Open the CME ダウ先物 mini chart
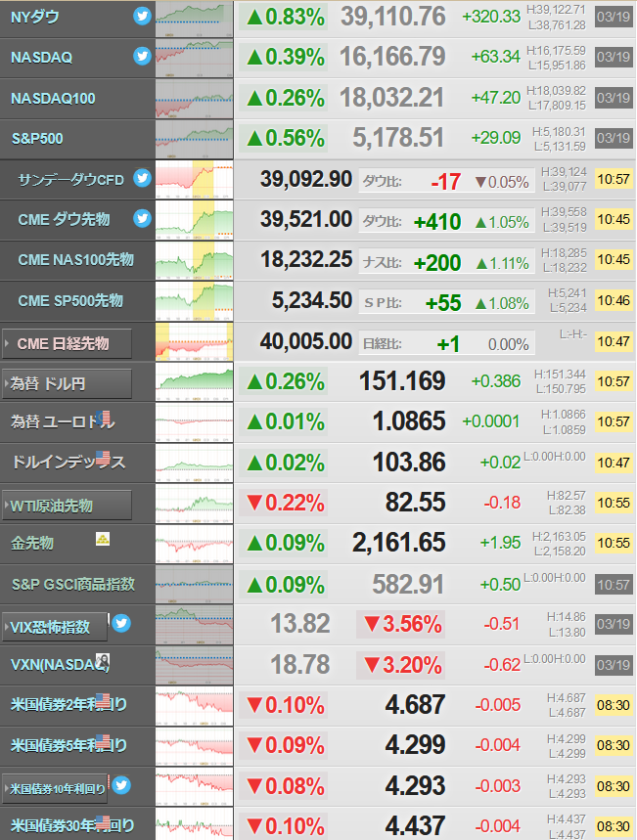637x840 pixels. point(194,220)
